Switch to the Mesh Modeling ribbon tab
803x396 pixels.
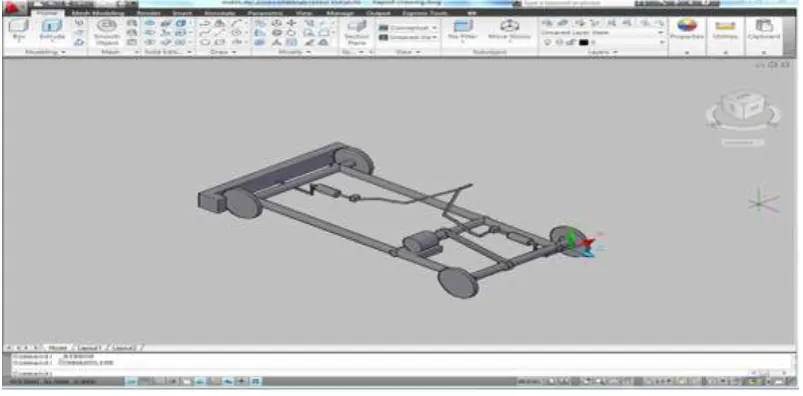98,13
